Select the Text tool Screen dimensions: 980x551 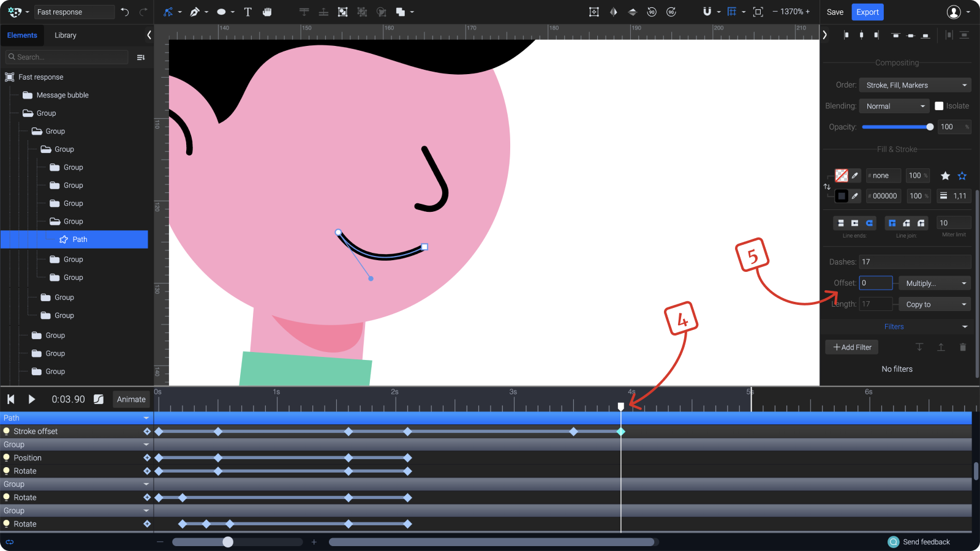point(248,12)
